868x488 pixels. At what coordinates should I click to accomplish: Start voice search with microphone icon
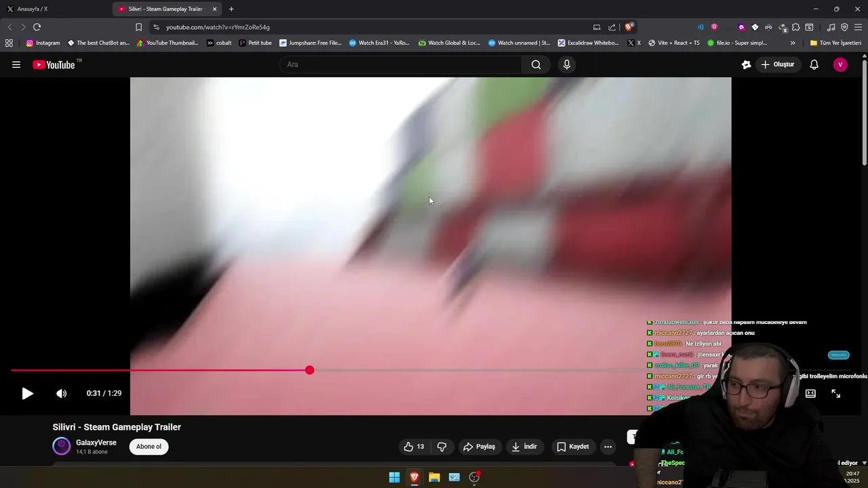click(567, 64)
